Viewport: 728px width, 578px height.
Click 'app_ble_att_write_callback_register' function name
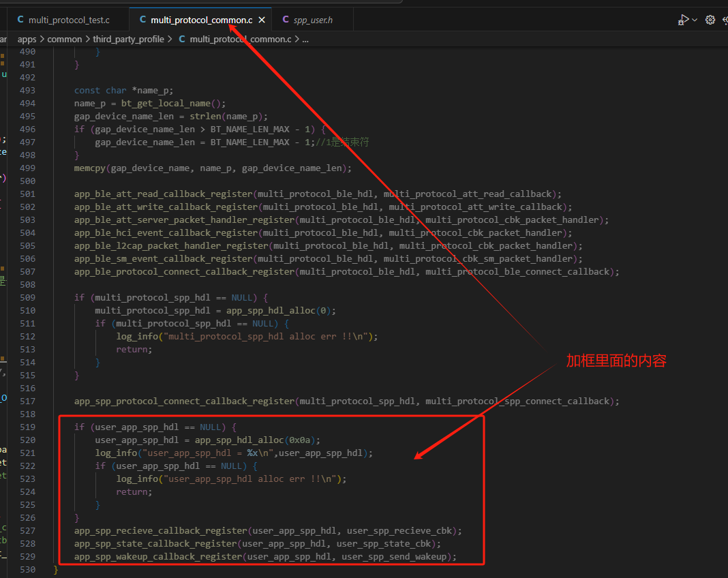click(166, 207)
